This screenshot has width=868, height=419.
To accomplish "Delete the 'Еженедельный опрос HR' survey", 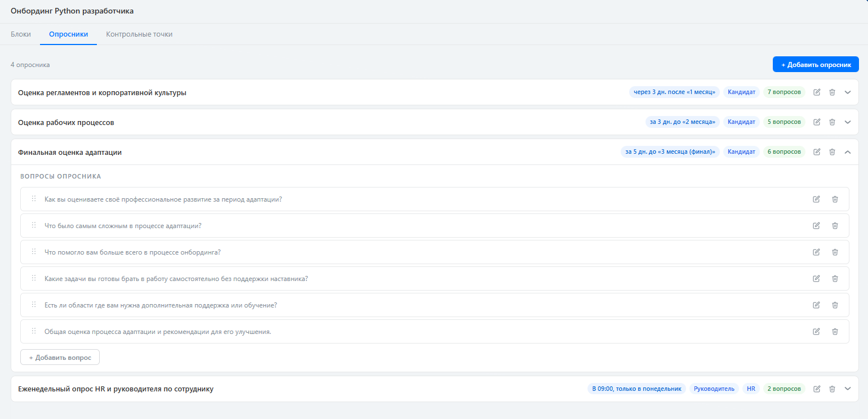I will point(832,389).
